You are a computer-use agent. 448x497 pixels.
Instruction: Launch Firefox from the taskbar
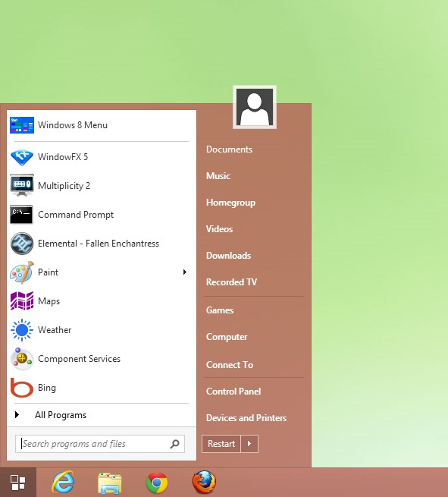point(204,482)
